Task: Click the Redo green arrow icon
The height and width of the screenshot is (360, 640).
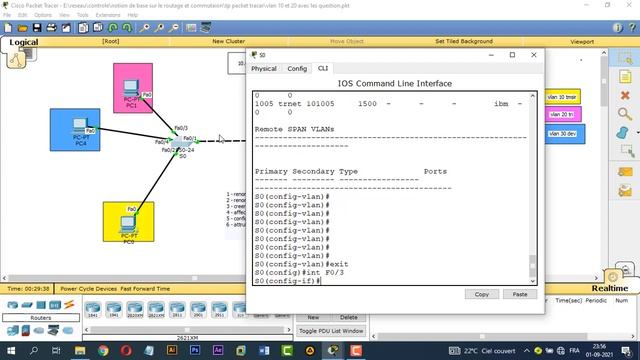Action: [x=127, y=28]
